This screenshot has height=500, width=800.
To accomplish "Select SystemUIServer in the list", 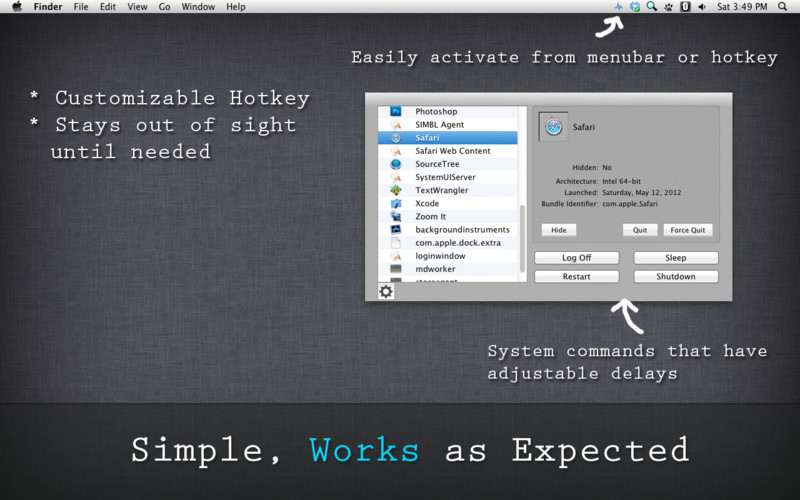I will pos(447,177).
